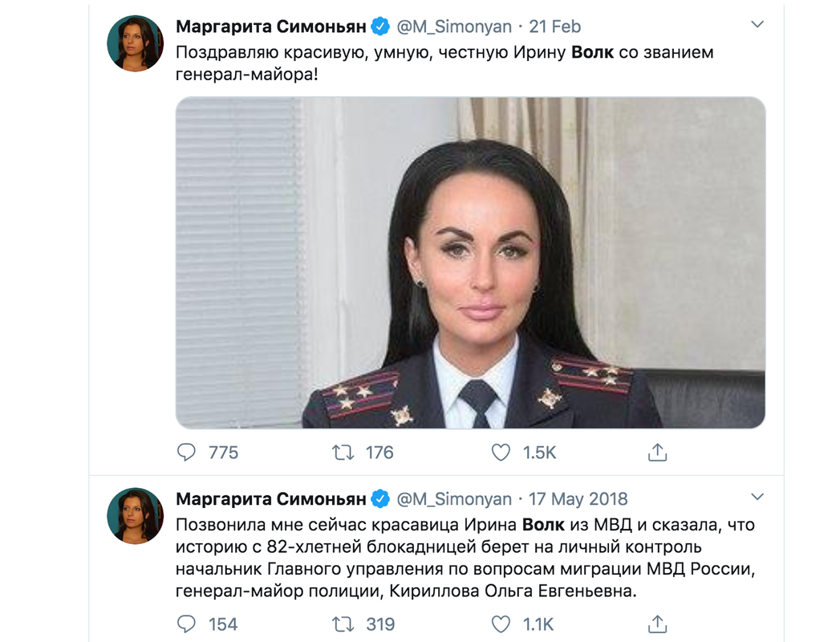This screenshot has height=642, width=840.
Task: Reply to the 17 May 2018 tweet
Action: coord(186,624)
